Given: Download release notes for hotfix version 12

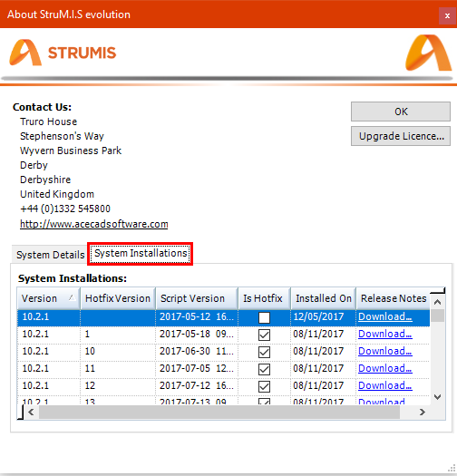Looking at the screenshot, I should point(385,385).
